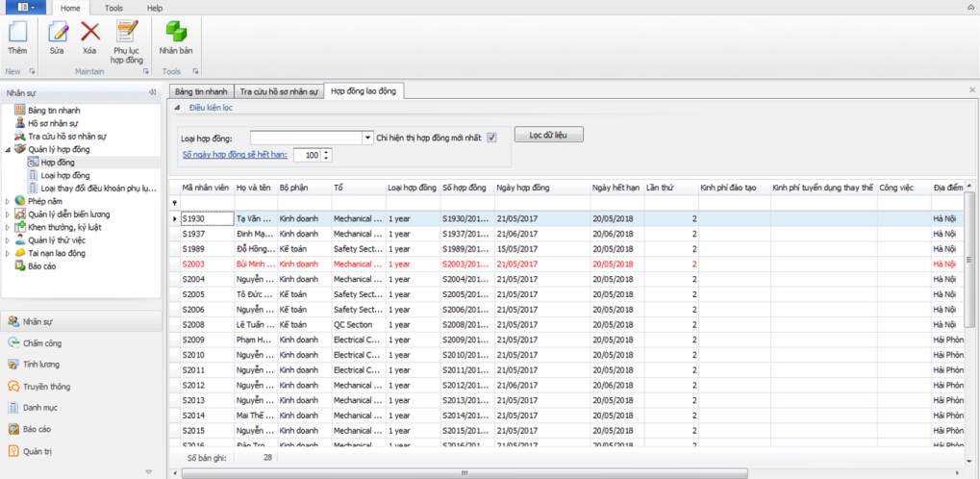Open the Nhân sự navigation module
Viewport: 980px width, 479px height.
click(x=81, y=321)
